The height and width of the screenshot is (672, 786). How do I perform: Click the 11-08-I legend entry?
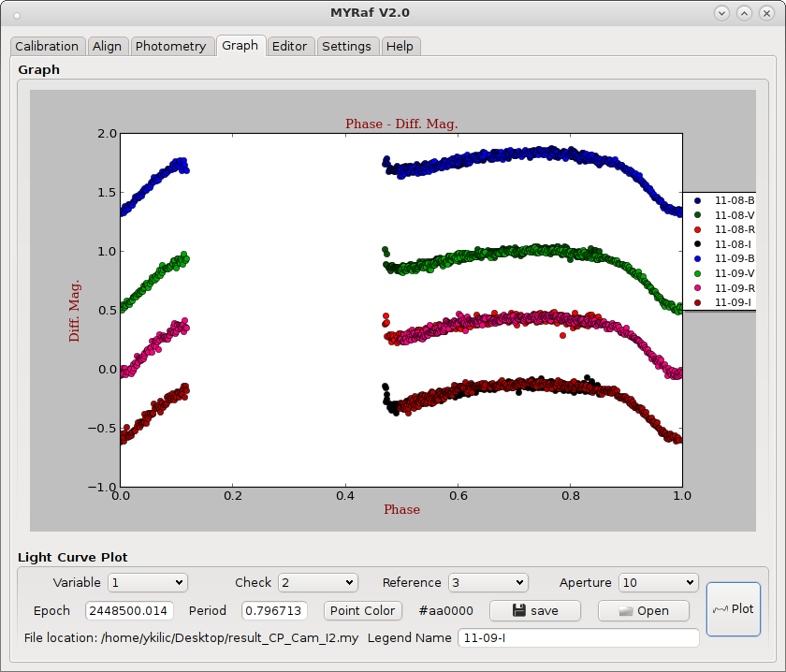tap(724, 244)
